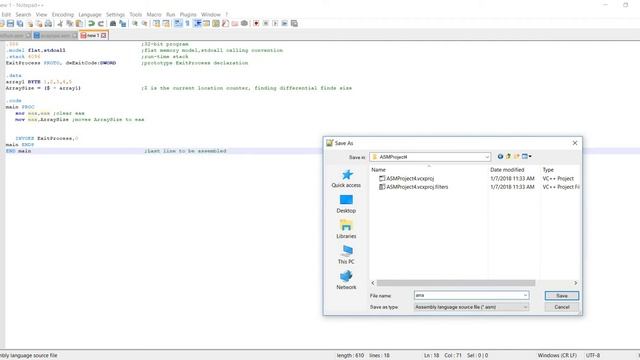Click the Zoom In toolbar icon
The height and width of the screenshot is (360, 640).
[x=135, y=24]
